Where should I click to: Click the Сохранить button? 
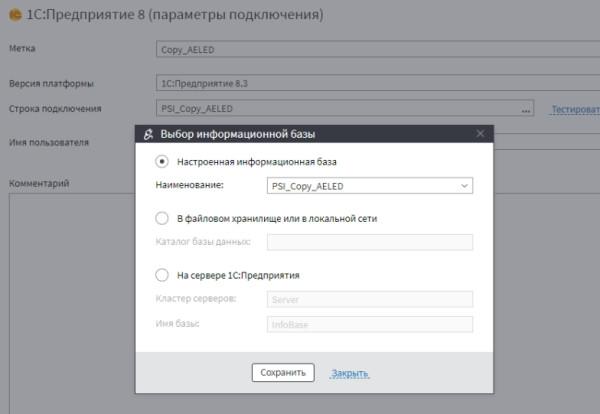[283, 372]
